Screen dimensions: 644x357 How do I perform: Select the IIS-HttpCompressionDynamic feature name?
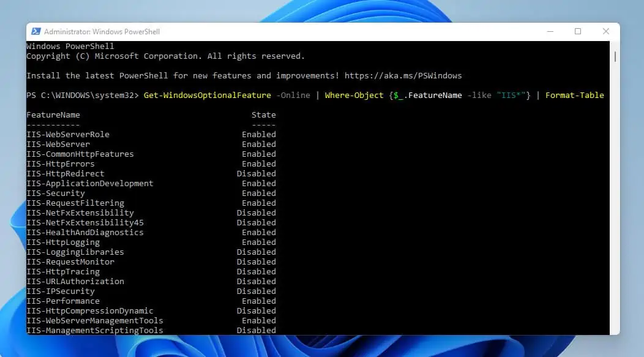click(x=89, y=311)
